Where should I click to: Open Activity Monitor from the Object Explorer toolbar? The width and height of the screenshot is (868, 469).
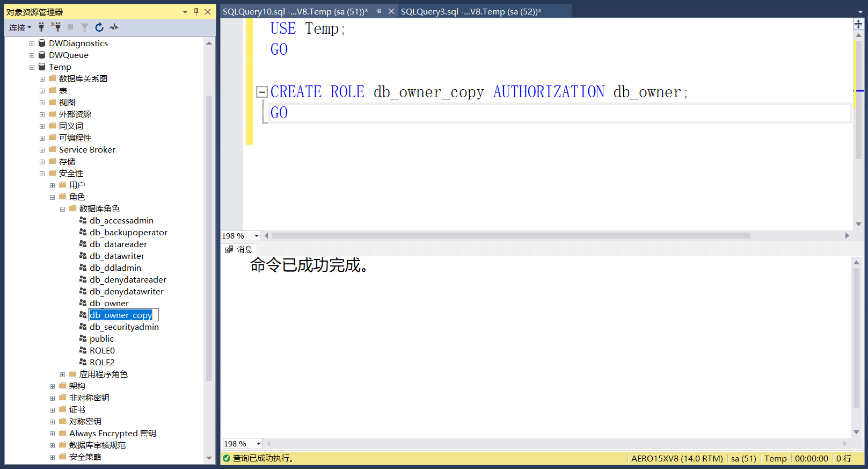pyautogui.click(x=114, y=27)
